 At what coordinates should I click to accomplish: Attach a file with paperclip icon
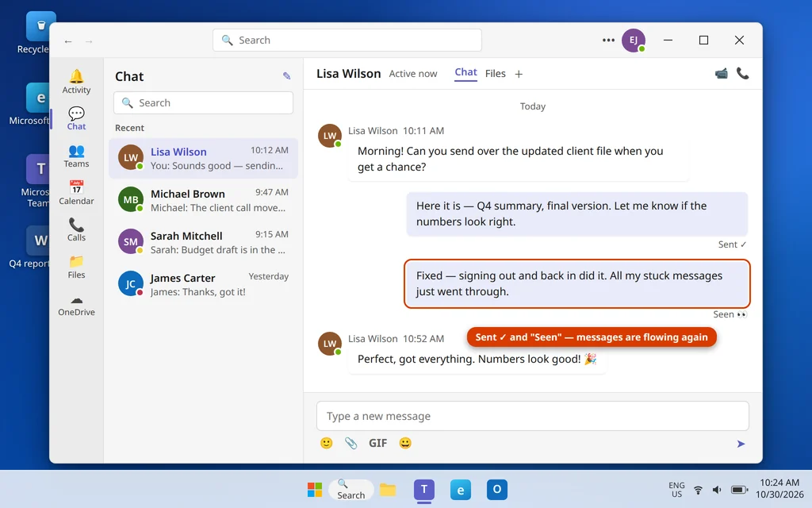pos(350,443)
